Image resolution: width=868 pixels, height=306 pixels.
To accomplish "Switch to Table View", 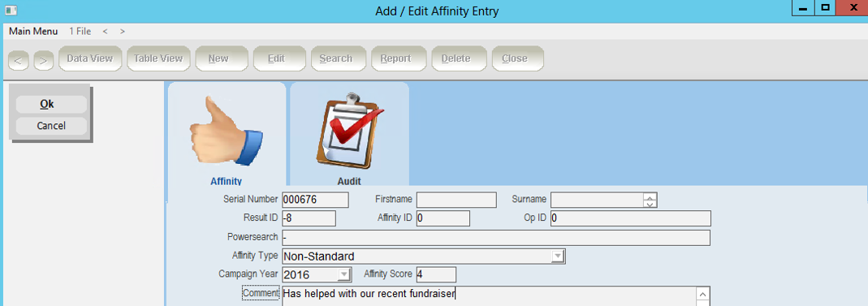I will pos(158,58).
